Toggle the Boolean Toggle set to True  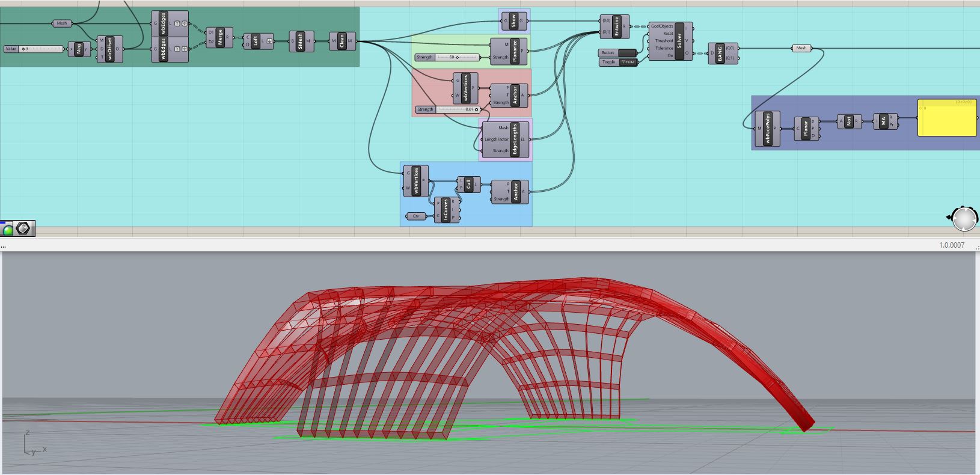click(x=618, y=62)
